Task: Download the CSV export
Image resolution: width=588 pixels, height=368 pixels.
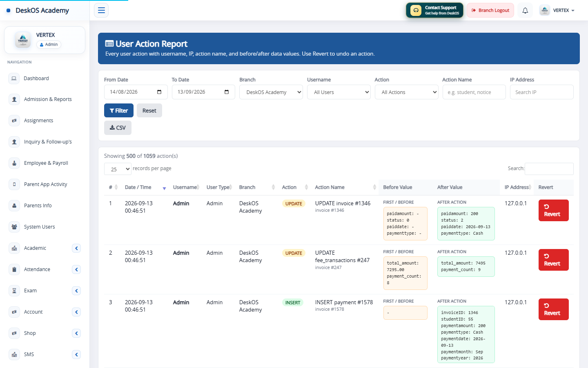Action: (118, 128)
